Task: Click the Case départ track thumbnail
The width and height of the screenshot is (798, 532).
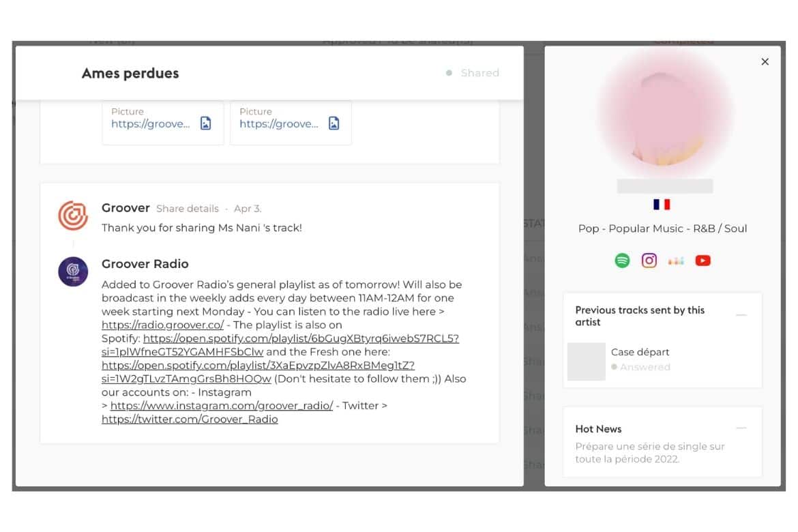Action: pyautogui.click(x=587, y=361)
